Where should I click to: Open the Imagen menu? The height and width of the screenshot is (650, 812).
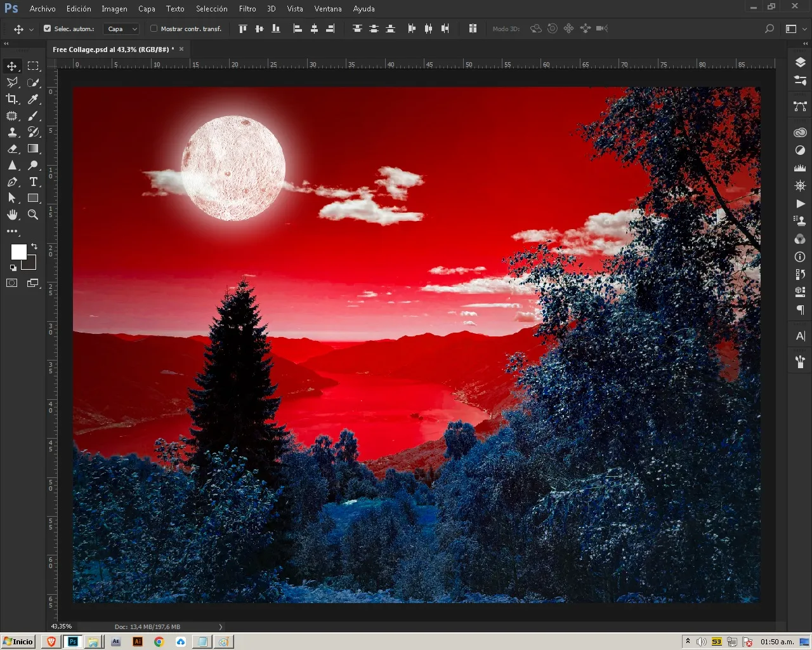[x=114, y=9]
